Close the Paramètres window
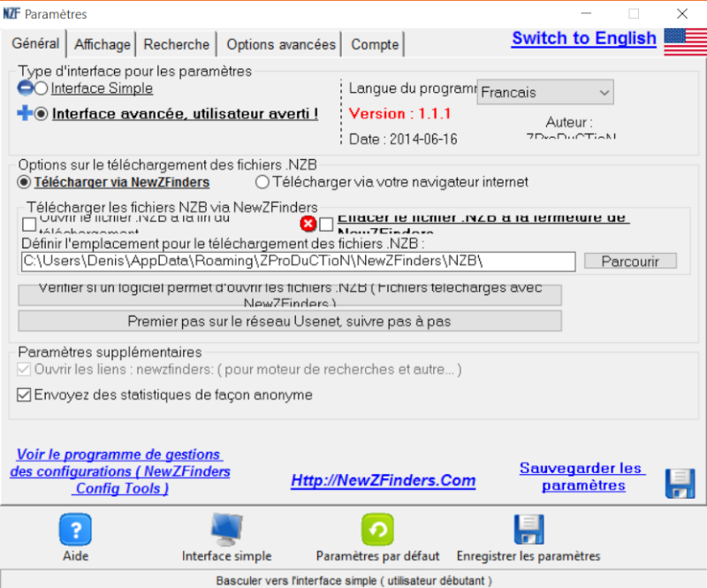The height and width of the screenshot is (588, 707). tap(682, 14)
